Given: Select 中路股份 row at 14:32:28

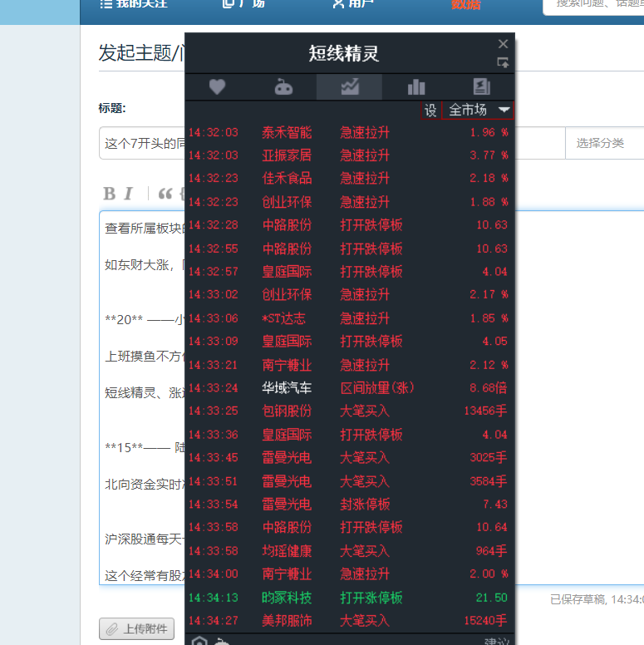Looking at the screenshot, I should (x=349, y=225).
